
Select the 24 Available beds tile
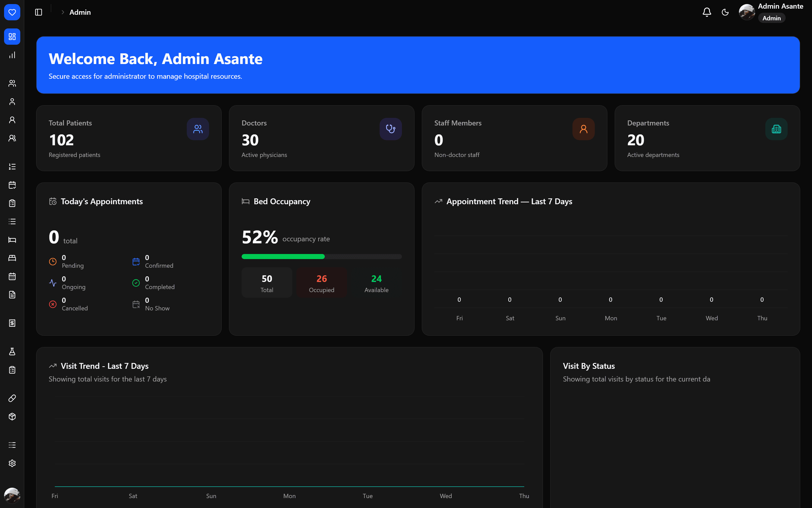pos(377,282)
